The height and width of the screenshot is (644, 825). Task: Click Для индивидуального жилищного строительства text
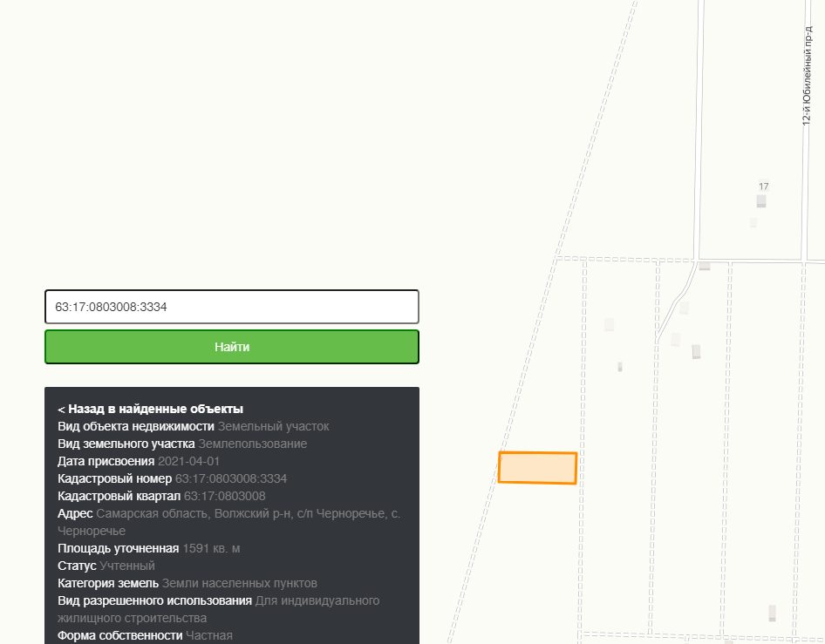tap(218, 609)
